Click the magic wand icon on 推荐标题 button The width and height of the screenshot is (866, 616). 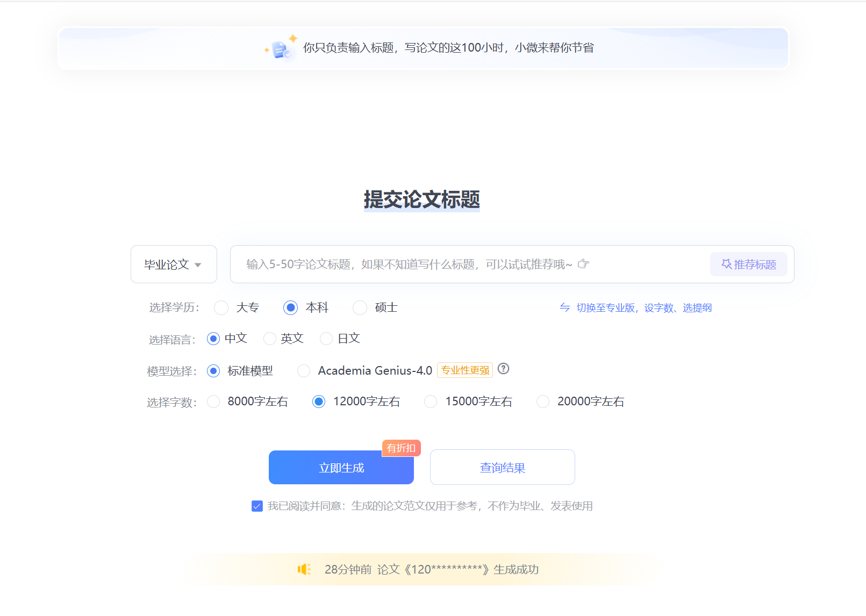pyautogui.click(x=725, y=264)
